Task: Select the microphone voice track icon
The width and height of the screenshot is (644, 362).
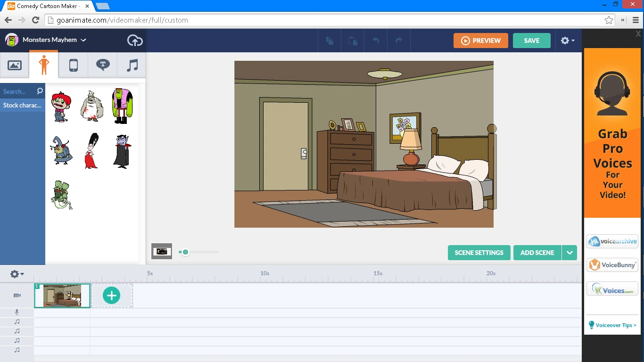Action: click(17, 312)
